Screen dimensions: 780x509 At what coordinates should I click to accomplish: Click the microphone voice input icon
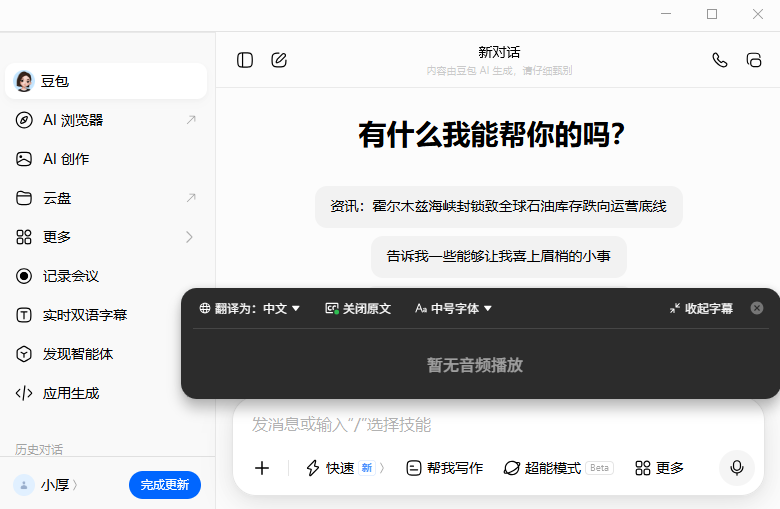pyautogui.click(x=737, y=468)
